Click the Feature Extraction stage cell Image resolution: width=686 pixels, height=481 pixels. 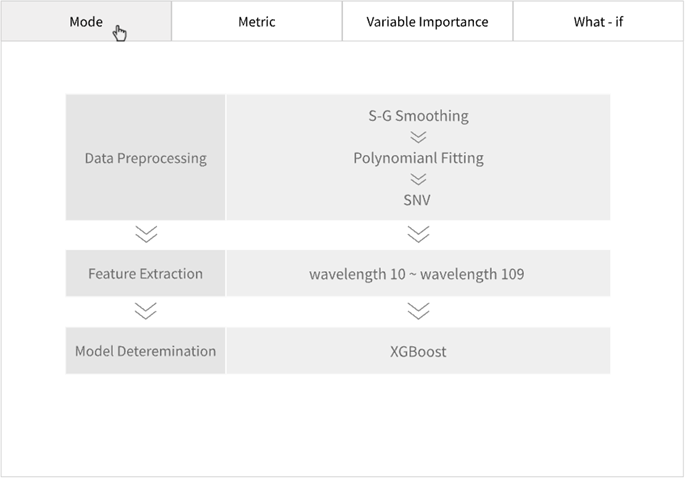pyautogui.click(x=146, y=273)
